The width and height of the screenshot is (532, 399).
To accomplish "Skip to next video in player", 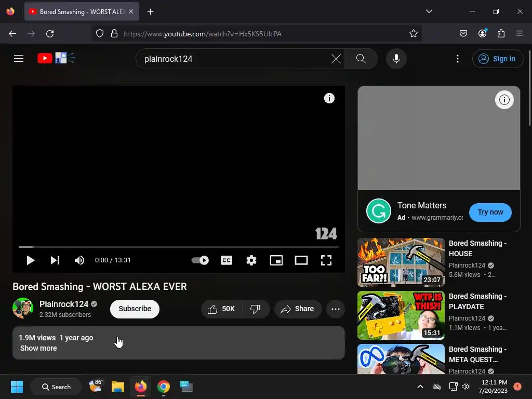I will point(55,260).
